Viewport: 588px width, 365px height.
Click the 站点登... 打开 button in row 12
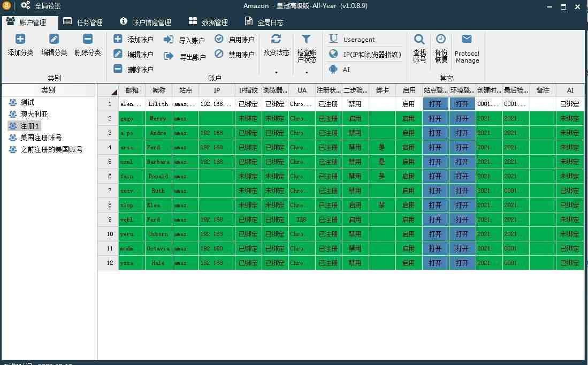[x=436, y=263]
